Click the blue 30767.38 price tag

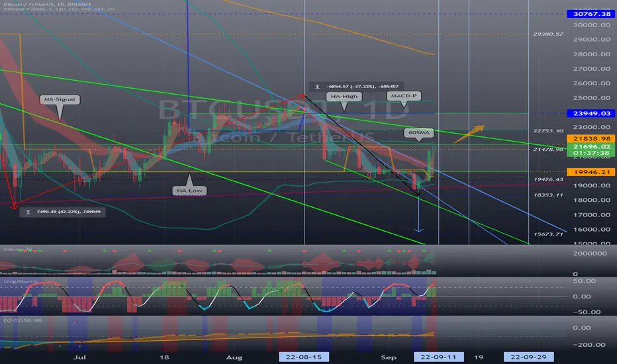click(591, 14)
